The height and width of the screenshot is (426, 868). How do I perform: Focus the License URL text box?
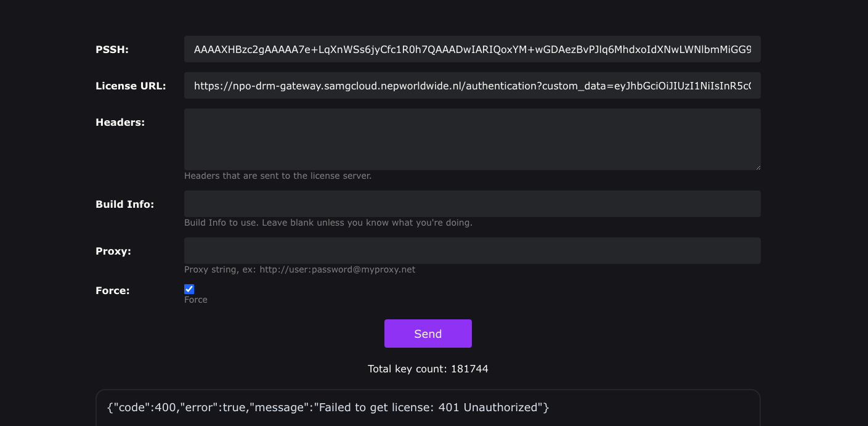click(472, 86)
